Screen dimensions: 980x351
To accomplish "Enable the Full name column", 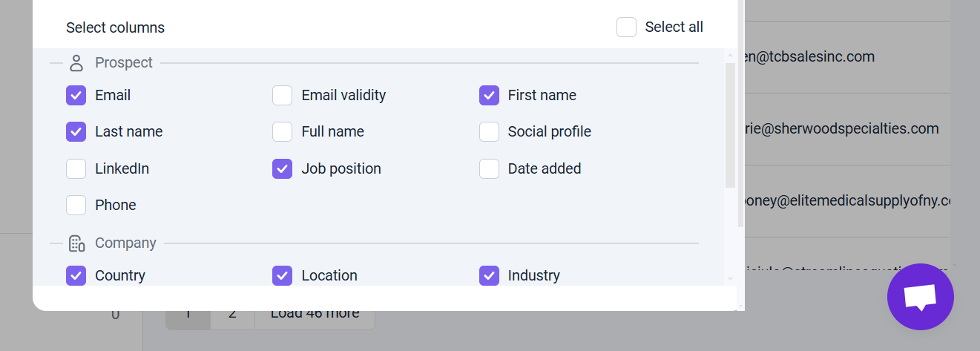I will coord(282,131).
